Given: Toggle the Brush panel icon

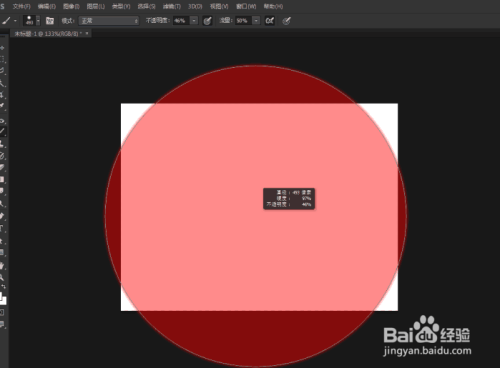Looking at the screenshot, I should (50, 21).
